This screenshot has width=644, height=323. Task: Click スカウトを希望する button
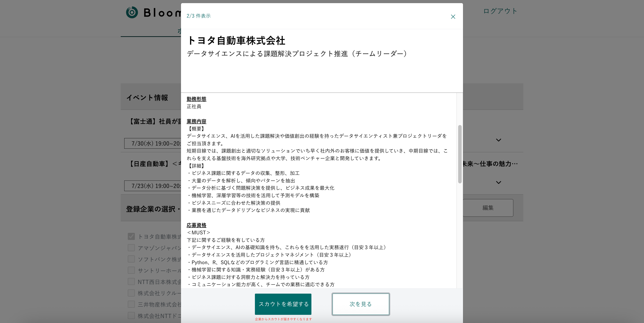[283, 304]
